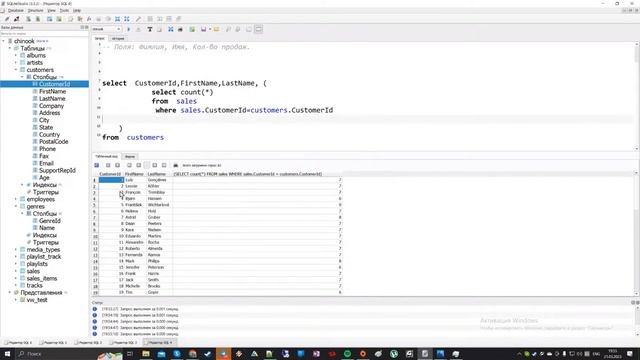
Task: Open the chinook database selector combo box
Action: click(x=107, y=29)
